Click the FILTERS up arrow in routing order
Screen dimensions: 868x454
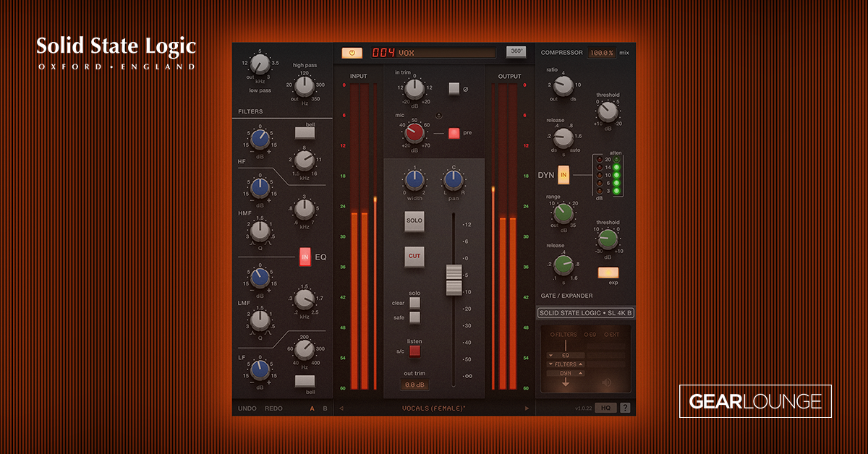(x=581, y=364)
